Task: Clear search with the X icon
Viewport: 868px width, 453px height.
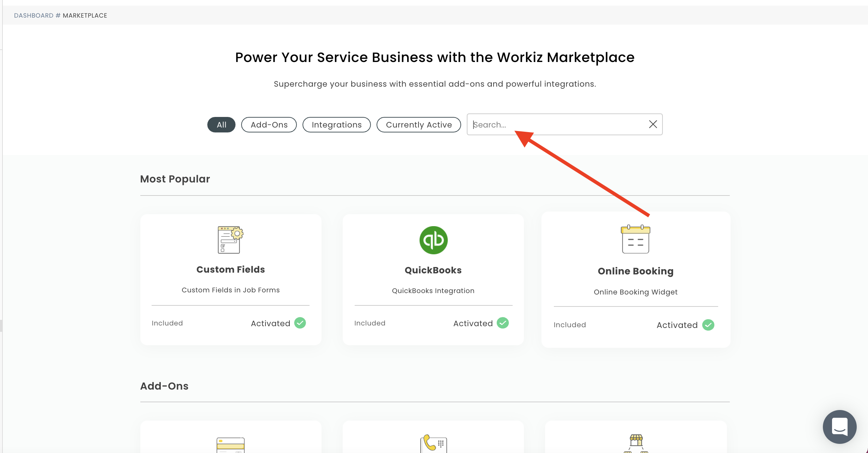Action: [653, 124]
